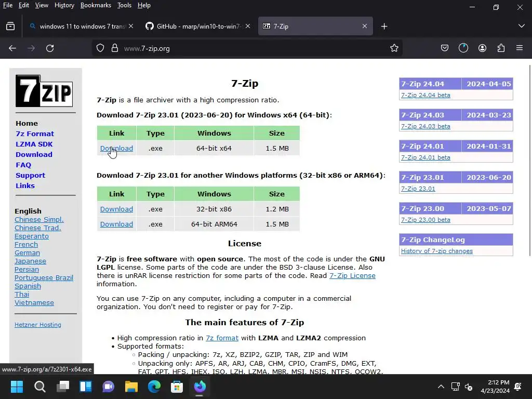Launch Microsoft Edge from taskbar

tap(154, 387)
